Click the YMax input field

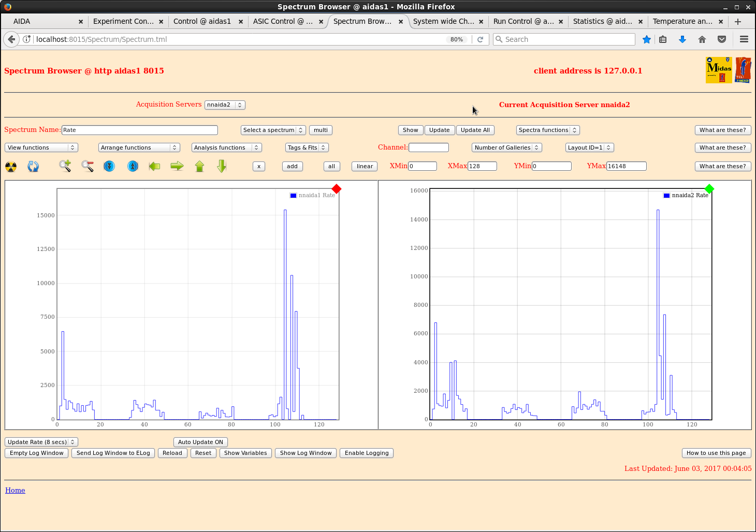(x=627, y=166)
